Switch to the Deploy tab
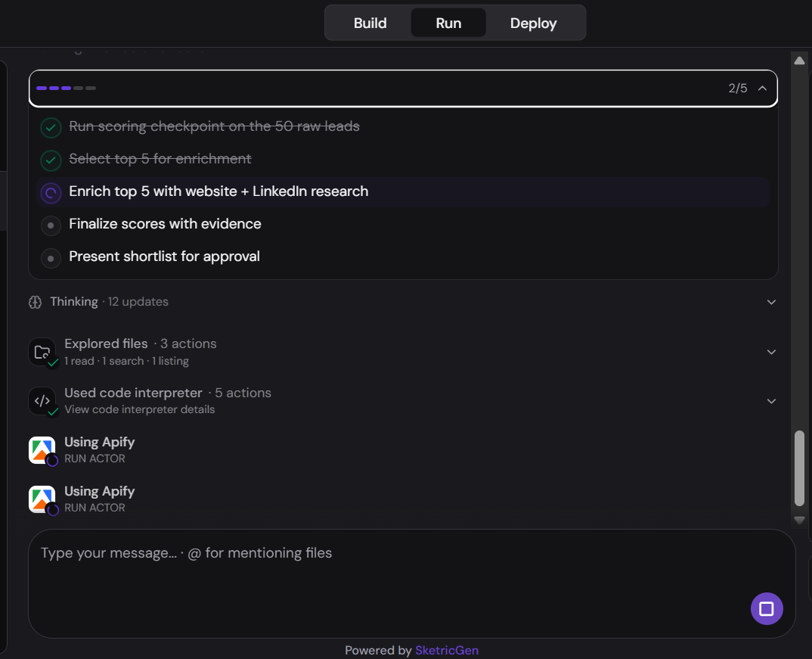The image size is (812, 659). [533, 23]
